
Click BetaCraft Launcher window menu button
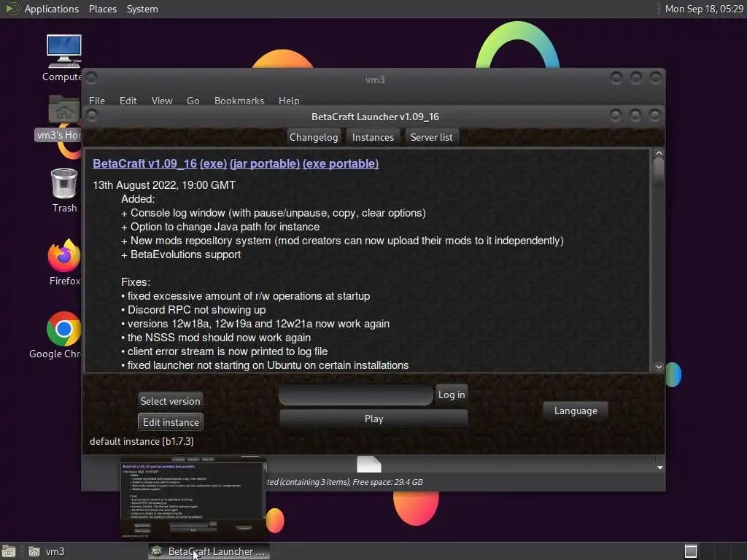click(x=92, y=114)
